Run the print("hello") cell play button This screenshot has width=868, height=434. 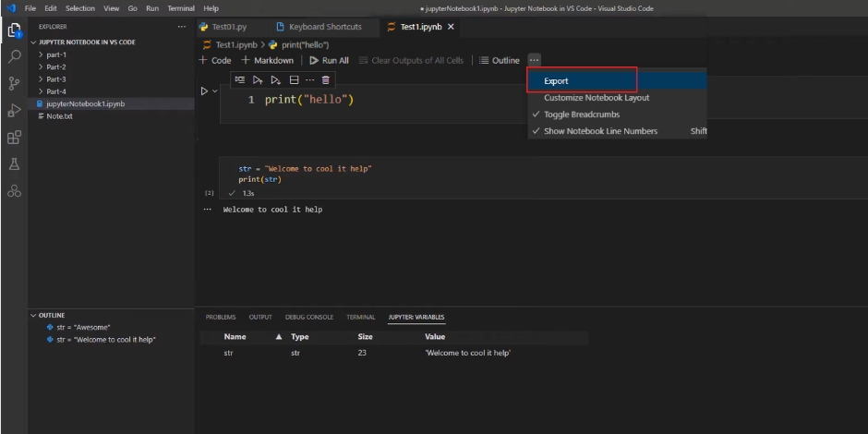tap(204, 90)
